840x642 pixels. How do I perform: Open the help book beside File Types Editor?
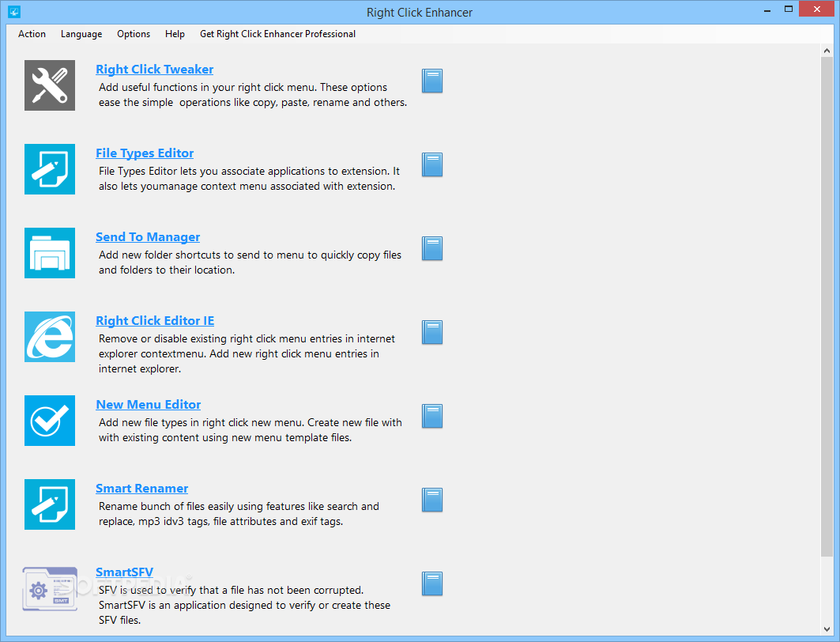(x=431, y=164)
